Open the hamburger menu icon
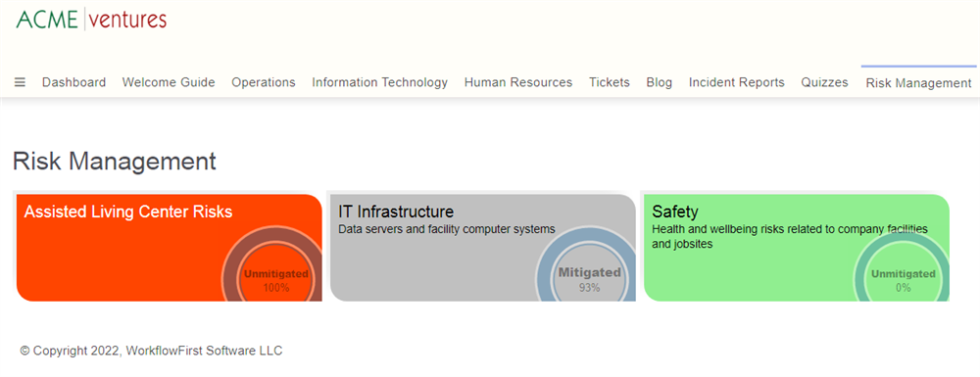980x377 pixels. 20,82
